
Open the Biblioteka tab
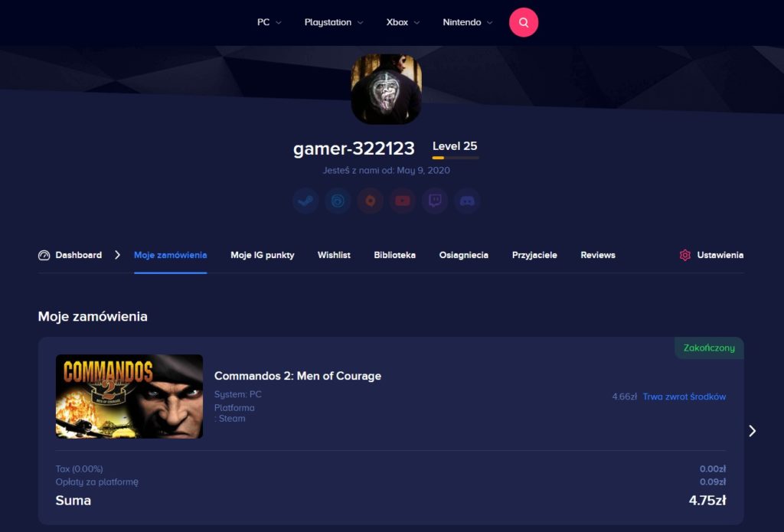click(394, 255)
